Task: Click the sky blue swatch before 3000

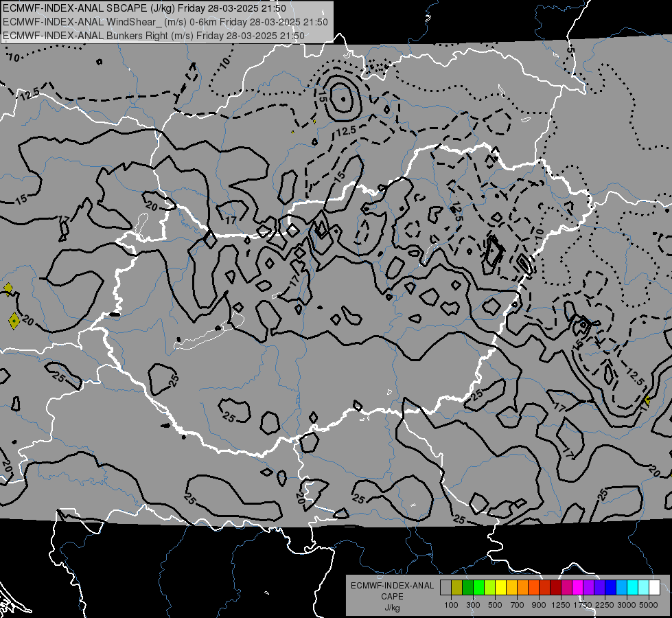Action: click(621, 588)
